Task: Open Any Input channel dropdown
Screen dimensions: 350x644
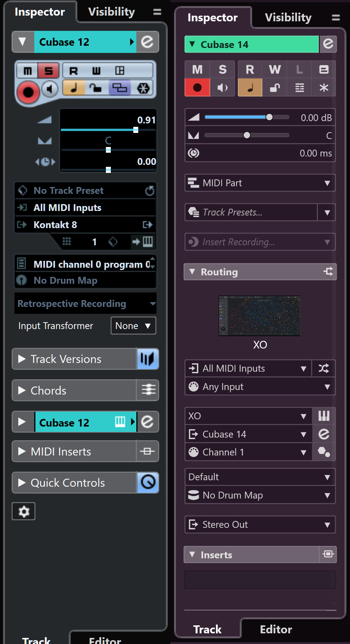Action: 260,387
